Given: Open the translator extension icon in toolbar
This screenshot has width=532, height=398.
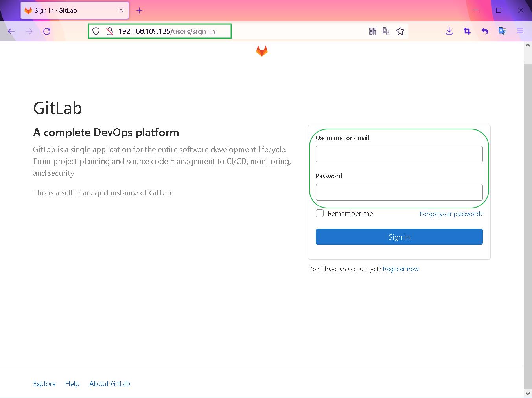Looking at the screenshot, I should pyautogui.click(x=503, y=31).
